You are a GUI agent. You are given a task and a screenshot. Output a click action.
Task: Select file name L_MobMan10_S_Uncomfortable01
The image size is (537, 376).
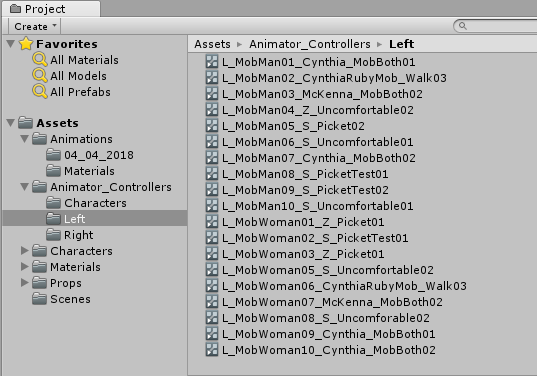coord(317,206)
